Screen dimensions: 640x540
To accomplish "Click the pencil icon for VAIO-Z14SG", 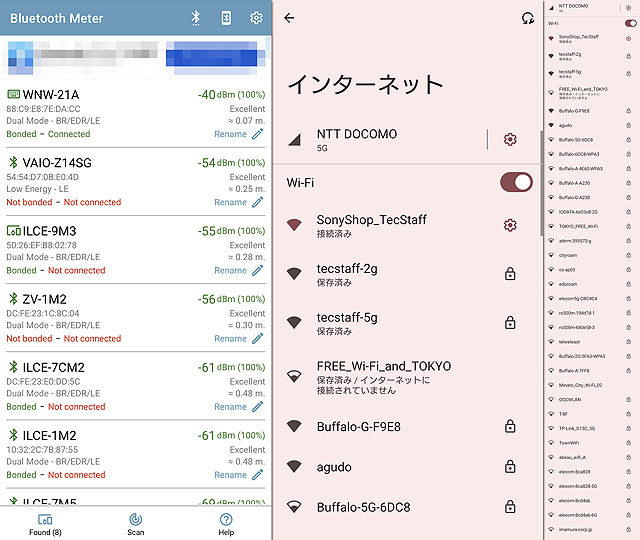I will (258, 202).
